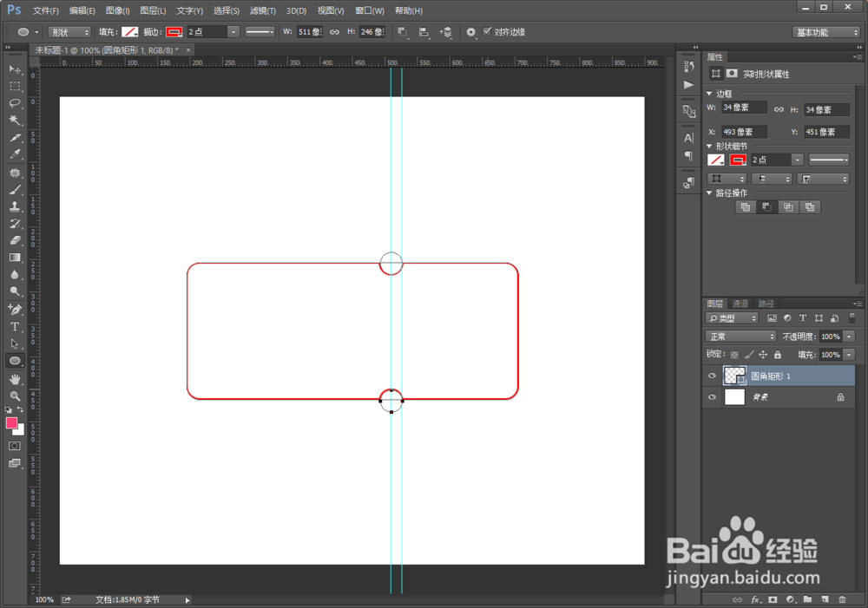The image size is (868, 608).
Task: Open path alignment options
Action: (424, 32)
